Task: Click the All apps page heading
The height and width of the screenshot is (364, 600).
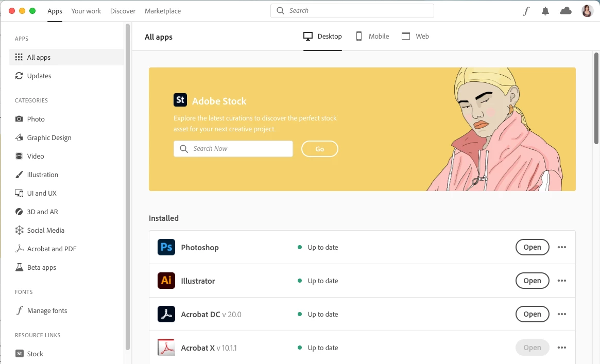Action: coord(159,37)
